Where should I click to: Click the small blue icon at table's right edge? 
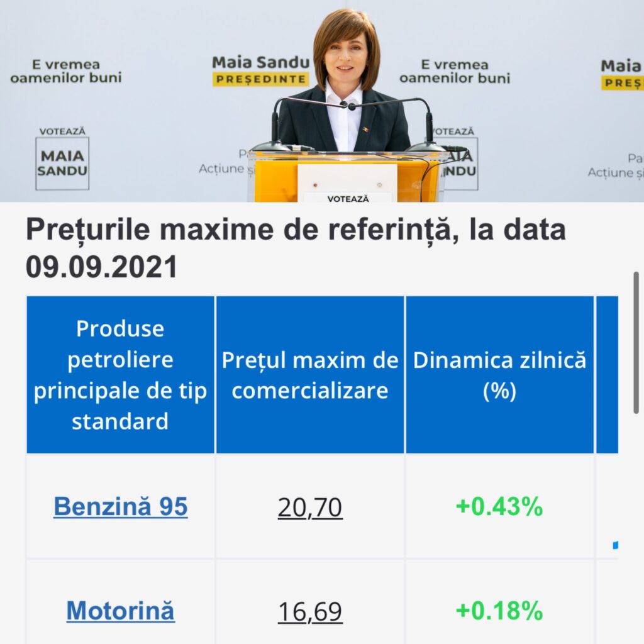615,545
